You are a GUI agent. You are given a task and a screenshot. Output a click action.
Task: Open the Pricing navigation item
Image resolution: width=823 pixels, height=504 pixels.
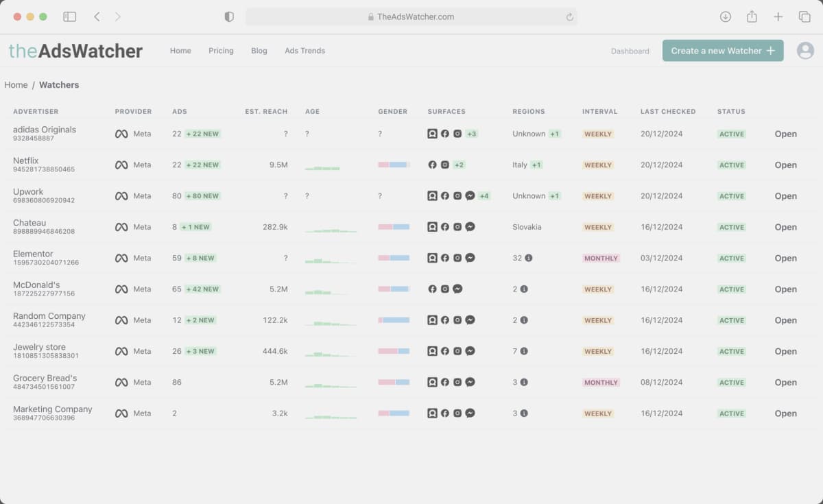221,51
